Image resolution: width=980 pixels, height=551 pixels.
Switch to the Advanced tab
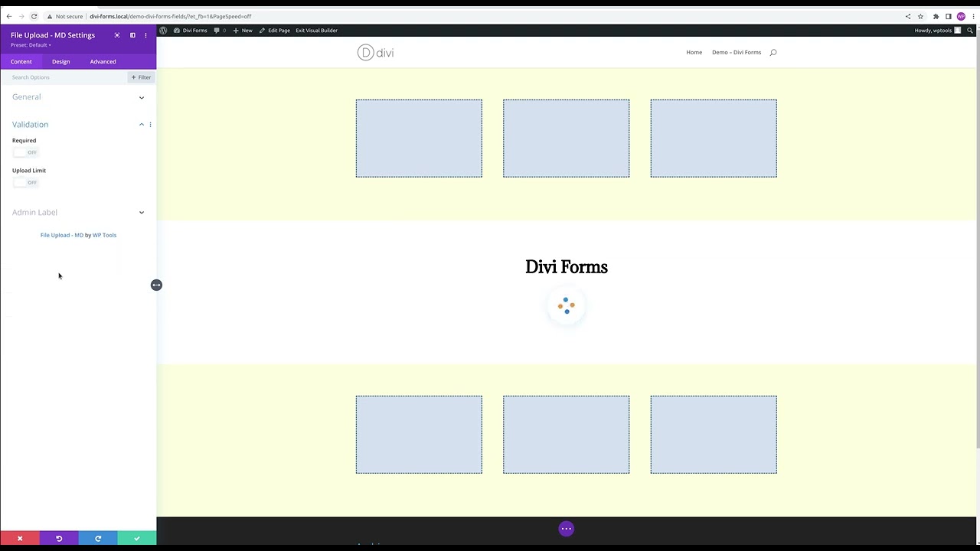(x=103, y=61)
